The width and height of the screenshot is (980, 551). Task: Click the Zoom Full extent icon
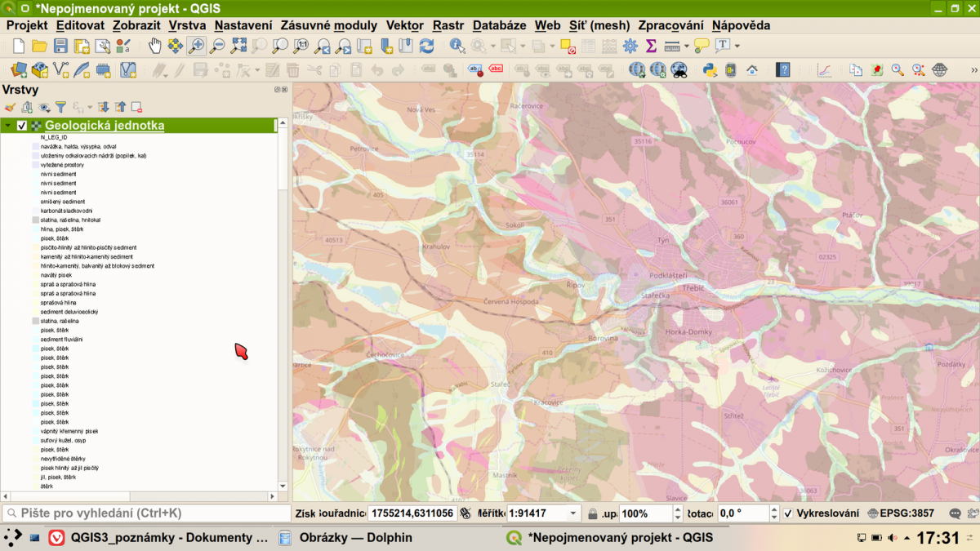pyautogui.click(x=238, y=47)
